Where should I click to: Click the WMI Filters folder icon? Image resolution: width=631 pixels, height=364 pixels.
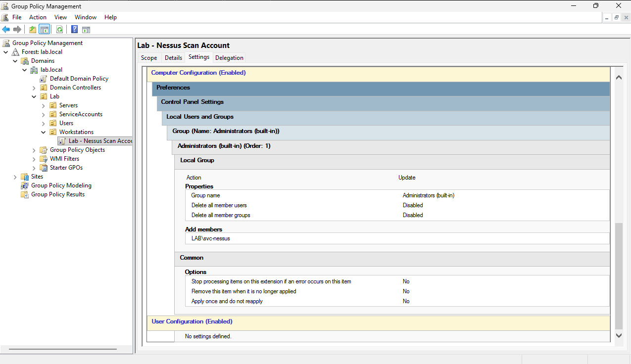point(44,159)
